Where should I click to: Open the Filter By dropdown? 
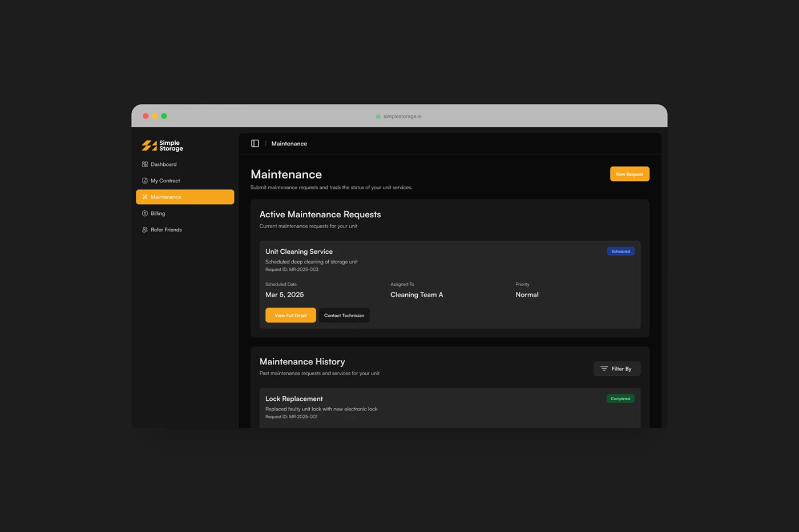point(617,368)
